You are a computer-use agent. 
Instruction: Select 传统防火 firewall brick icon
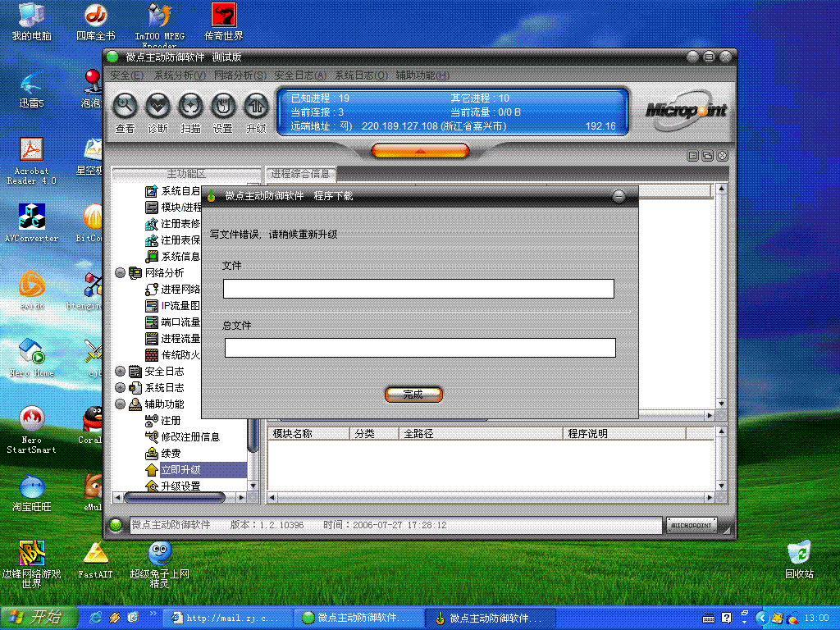(x=152, y=354)
